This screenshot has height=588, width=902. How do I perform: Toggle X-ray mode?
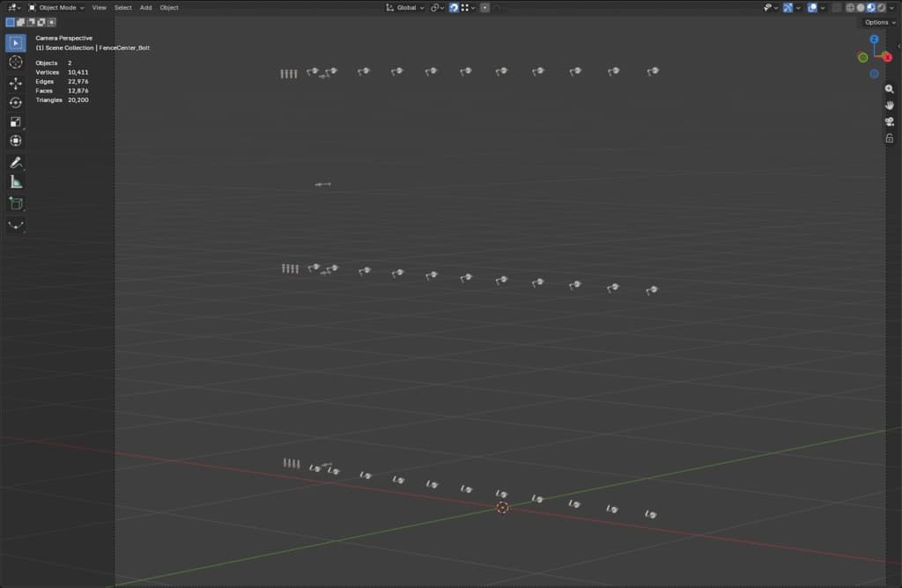(837, 7)
